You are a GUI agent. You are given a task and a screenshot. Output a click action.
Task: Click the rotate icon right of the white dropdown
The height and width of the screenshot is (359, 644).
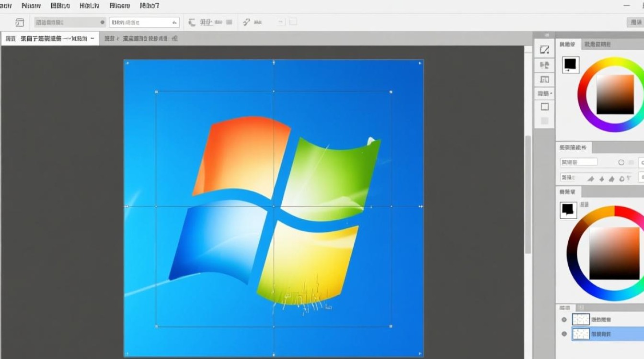click(x=192, y=22)
